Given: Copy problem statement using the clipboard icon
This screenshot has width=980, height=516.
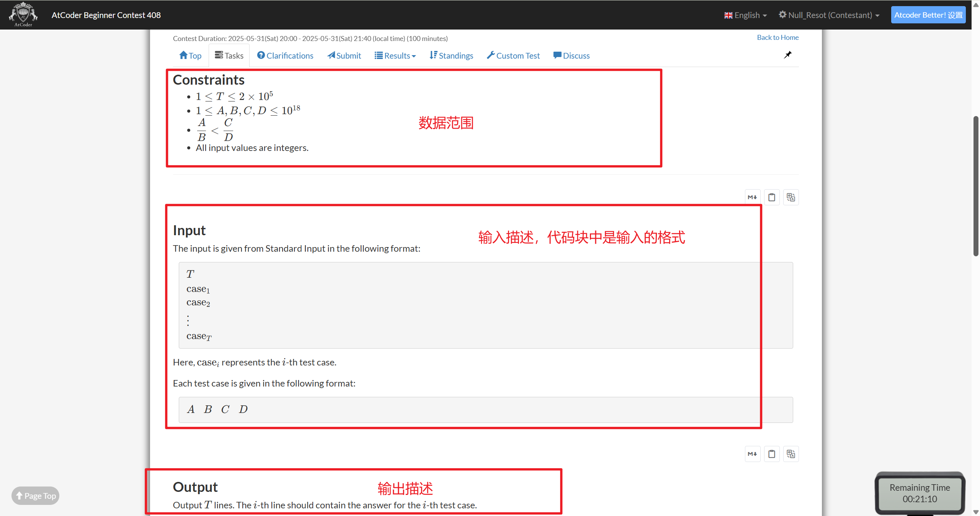Looking at the screenshot, I should 772,197.
